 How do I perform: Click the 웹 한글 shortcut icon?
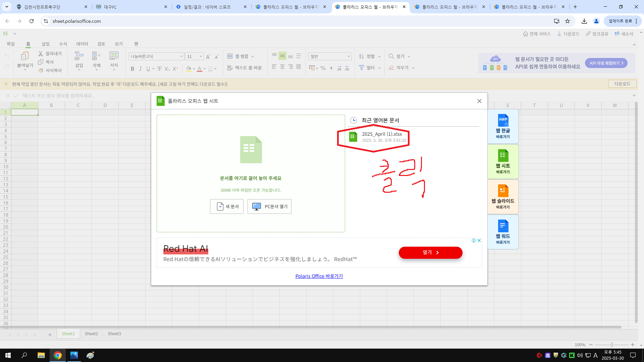pyautogui.click(x=502, y=127)
